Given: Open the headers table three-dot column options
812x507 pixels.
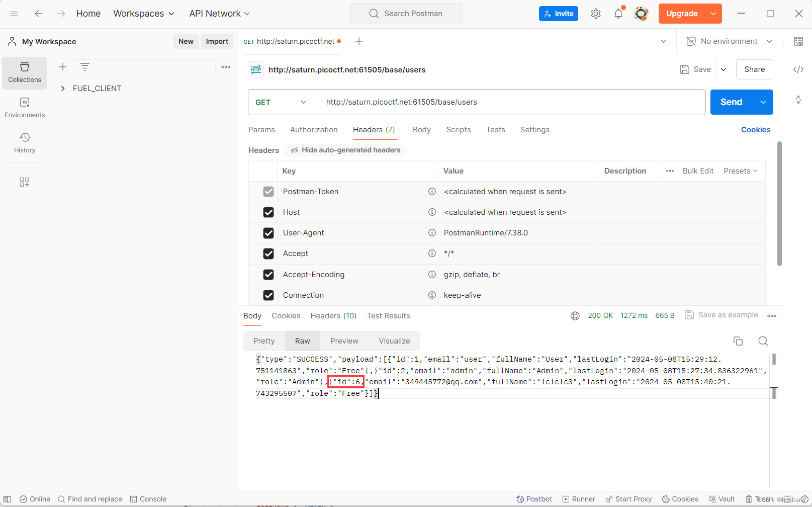Looking at the screenshot, I should point(670,171).
